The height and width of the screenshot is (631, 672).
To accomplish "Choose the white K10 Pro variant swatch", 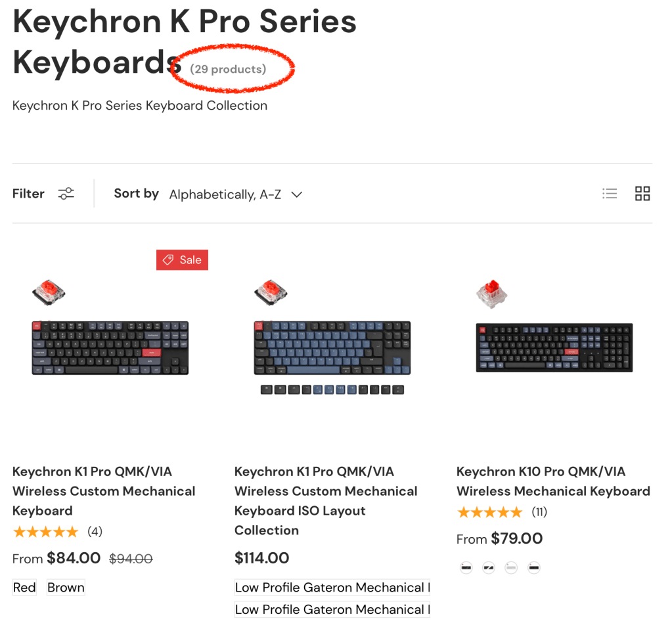I will (x=511, y=568).
